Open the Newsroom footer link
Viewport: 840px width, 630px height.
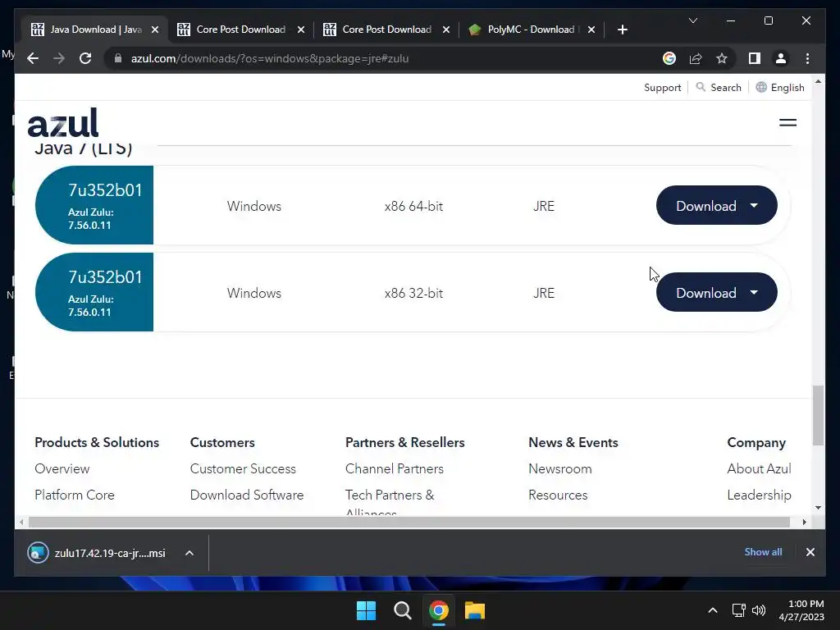[559, 468]
